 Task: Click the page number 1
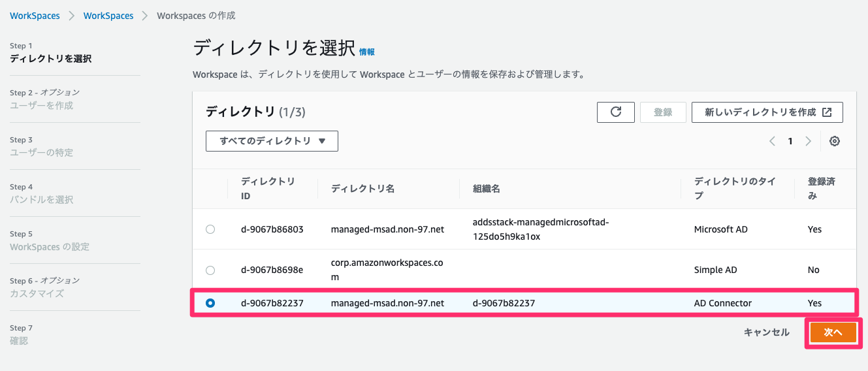[790, 141]
